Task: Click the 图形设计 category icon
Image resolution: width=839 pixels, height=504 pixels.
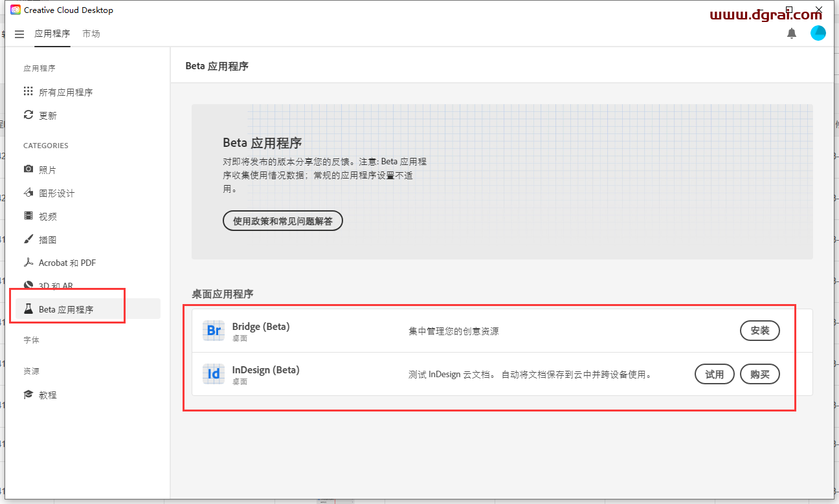Action: [28, 192]
